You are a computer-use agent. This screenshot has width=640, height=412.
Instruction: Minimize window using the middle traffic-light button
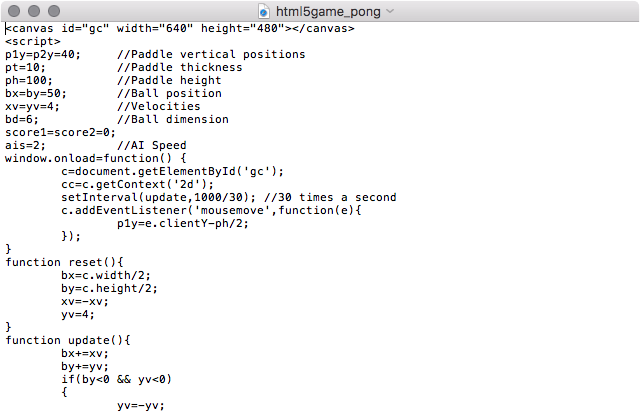tap(34, 11)
